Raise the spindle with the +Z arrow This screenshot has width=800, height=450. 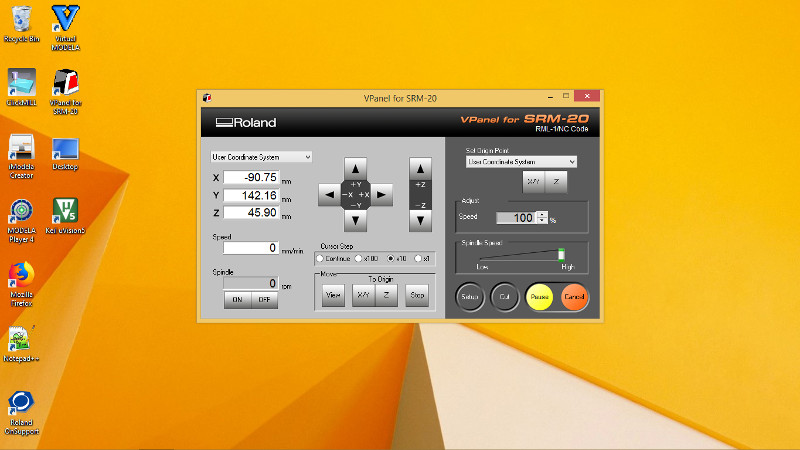(420, 168)
